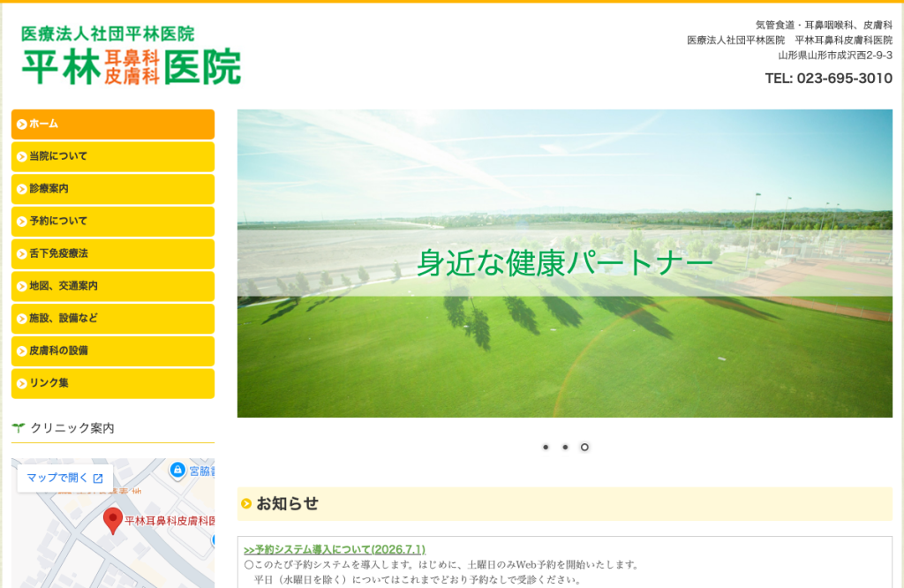This screenshot has width=904, height=588.
Task: Go to the 予約について page
Action: click(x=113, y=222)
